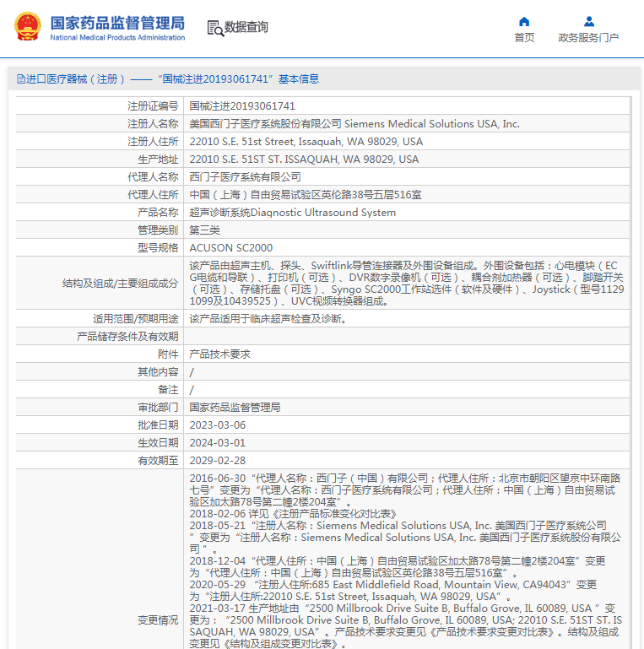The height and width of the screenshot is (649, 644).
Task: Select agent address 英伦路38号五层516室
Action: pos(306,195)
